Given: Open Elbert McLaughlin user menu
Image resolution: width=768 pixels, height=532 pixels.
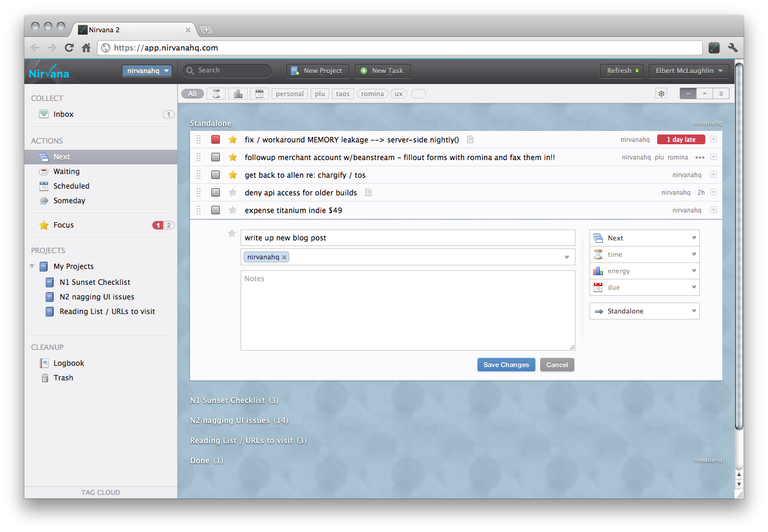Looking at the screenshot, I should 689,71.
